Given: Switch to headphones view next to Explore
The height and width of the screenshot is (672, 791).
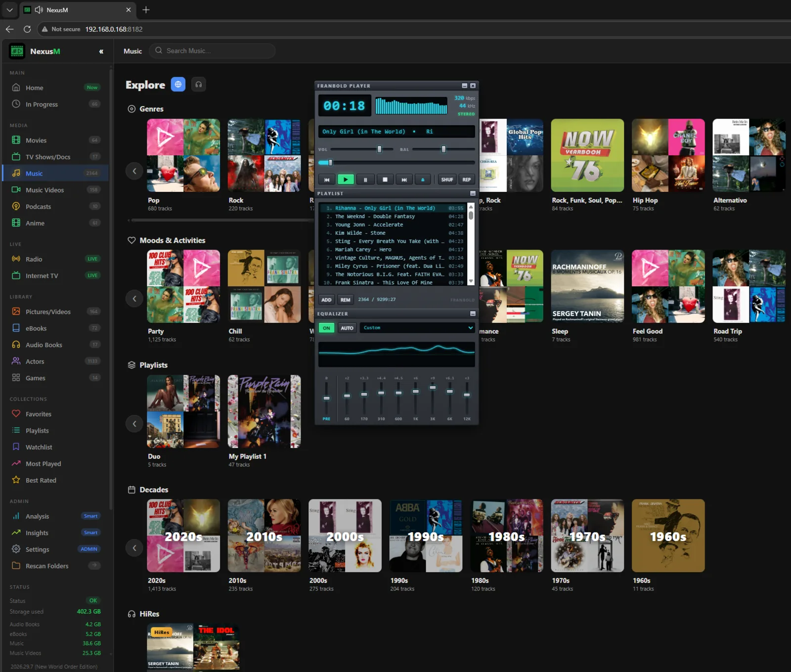Looking at the screenshot, I should pyautogui.click(x=198, y=85).
